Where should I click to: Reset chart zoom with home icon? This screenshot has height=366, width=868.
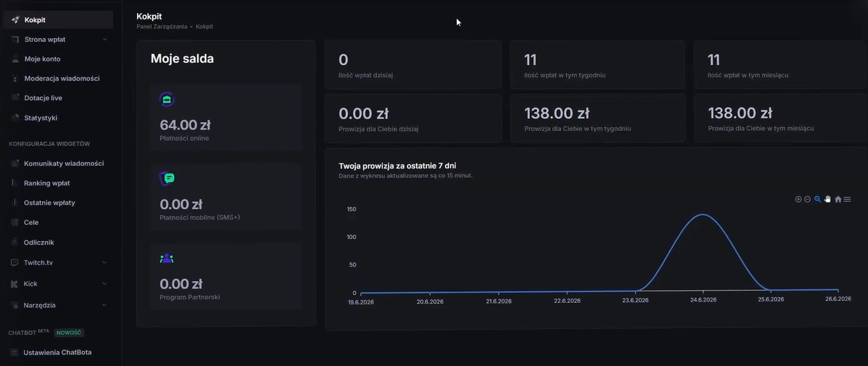[x=838, y=200]
